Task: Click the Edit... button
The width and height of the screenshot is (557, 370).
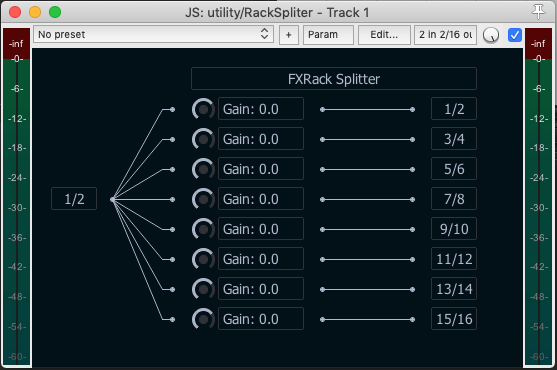Action: (x=384, y=35)
